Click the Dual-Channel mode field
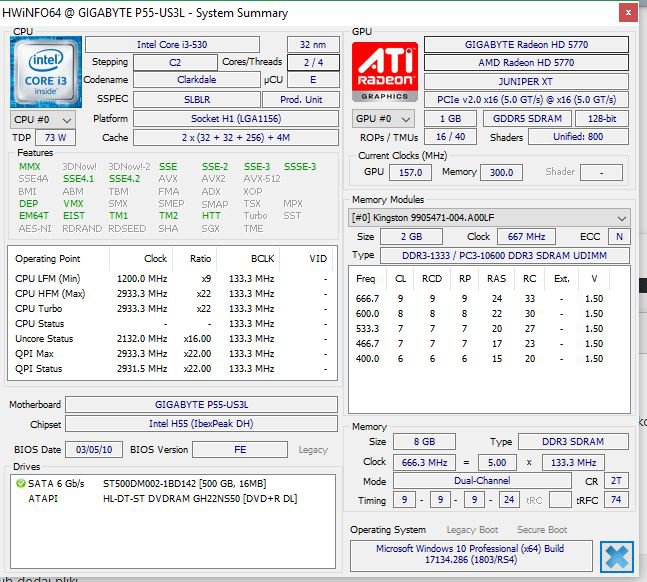Viewport: 647px width, 582px height. pyautogui.click(x=482, y=481)
